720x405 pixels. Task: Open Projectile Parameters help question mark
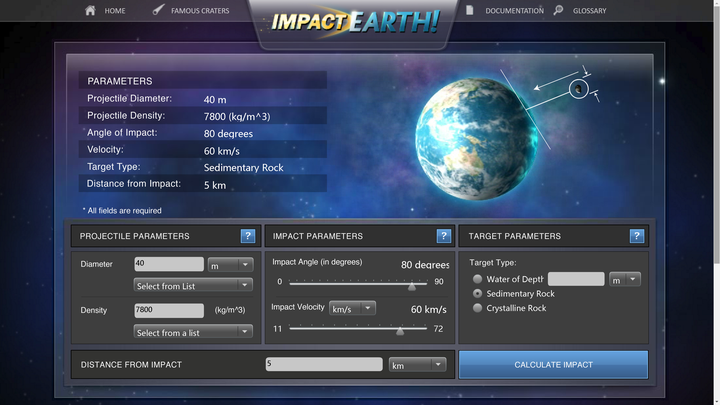[248, 236]
